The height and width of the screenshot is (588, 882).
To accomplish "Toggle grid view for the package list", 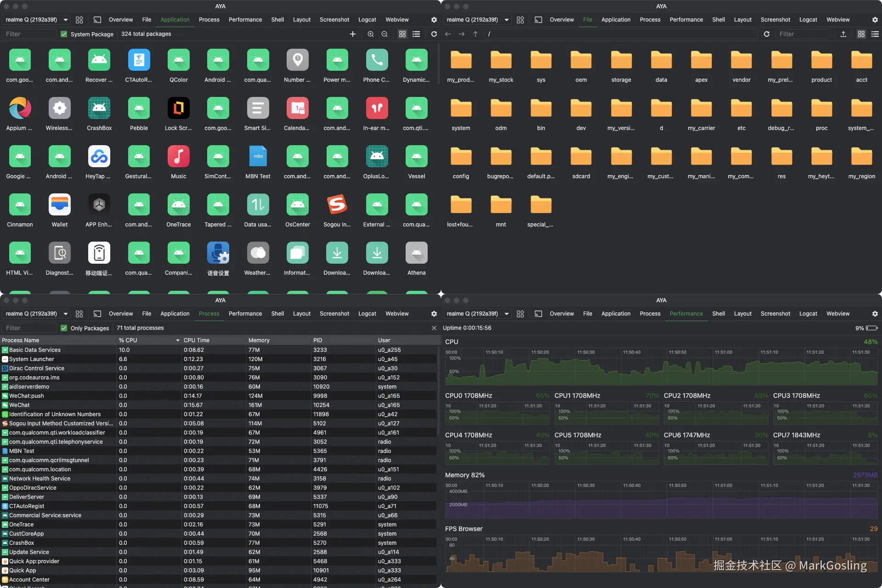I will click(x=402, y=34).
